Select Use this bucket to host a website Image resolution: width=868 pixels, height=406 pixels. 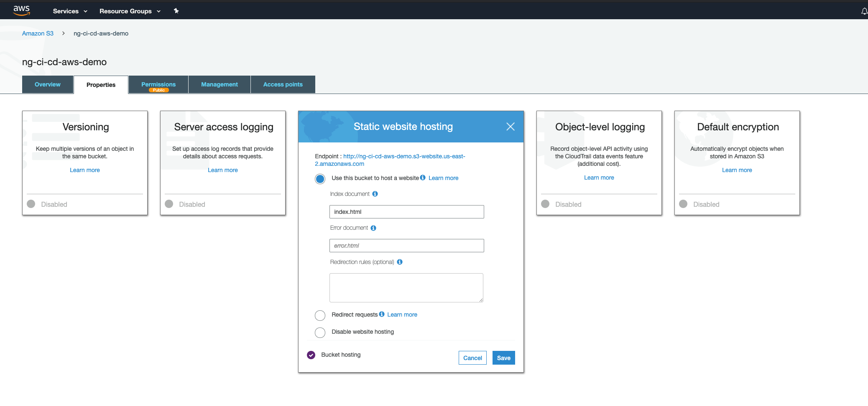click(x=320, y=179)
